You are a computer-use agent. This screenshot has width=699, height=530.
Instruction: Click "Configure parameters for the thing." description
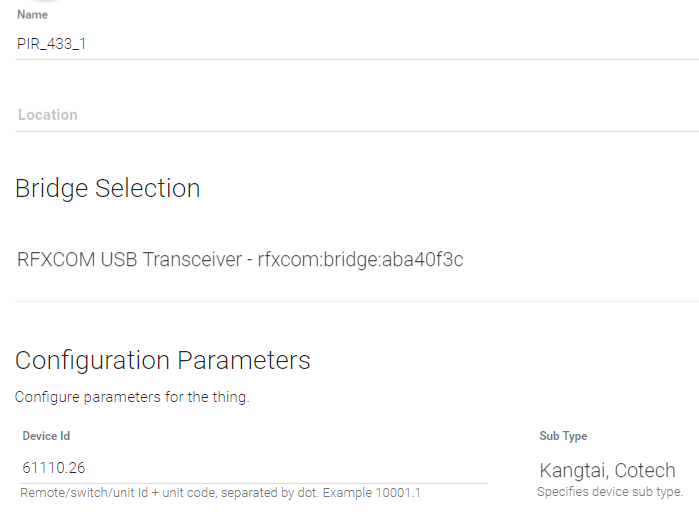[x=131, y=397]
